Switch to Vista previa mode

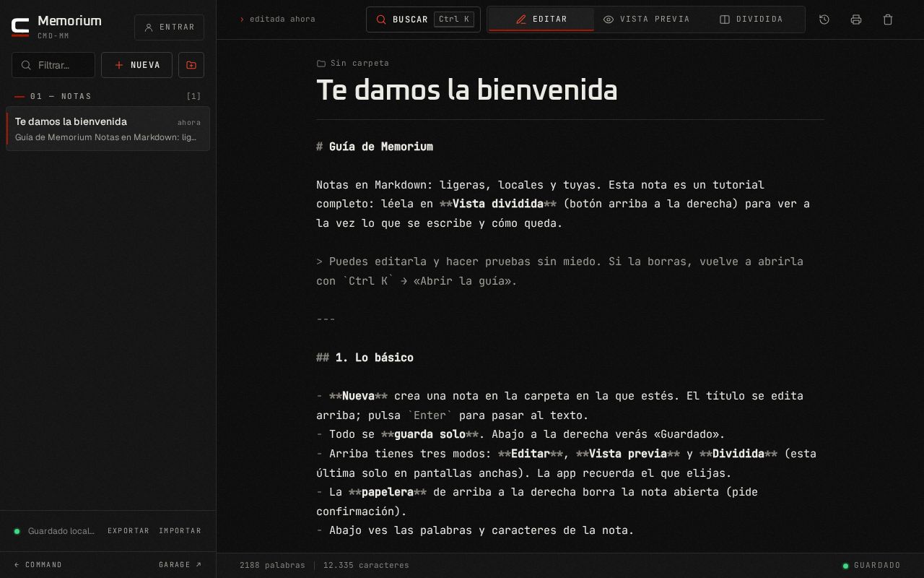coord(647,20)
